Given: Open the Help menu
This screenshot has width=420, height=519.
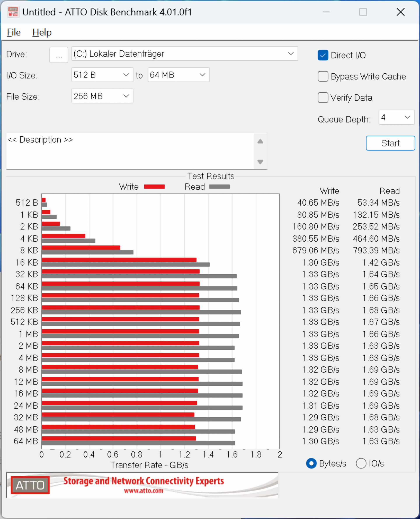Looking at the screenshot, I should click(42, 32).
